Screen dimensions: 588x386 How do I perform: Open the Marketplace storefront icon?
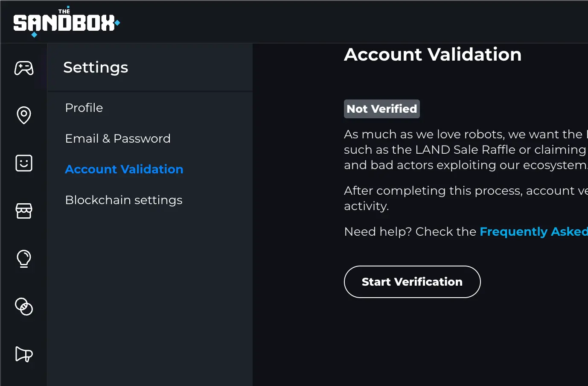click(24, 211)
